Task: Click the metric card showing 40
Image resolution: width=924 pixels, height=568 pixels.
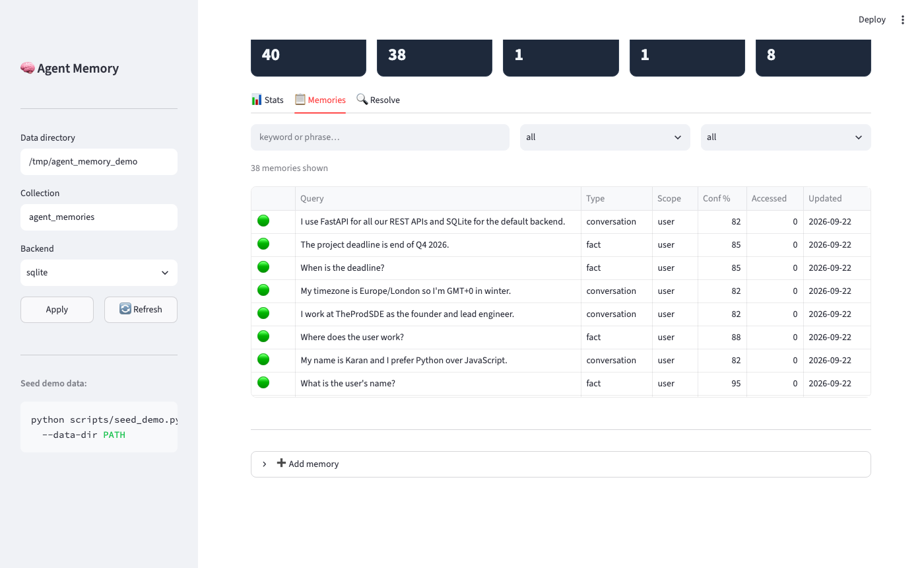Action: click(308, 57)
